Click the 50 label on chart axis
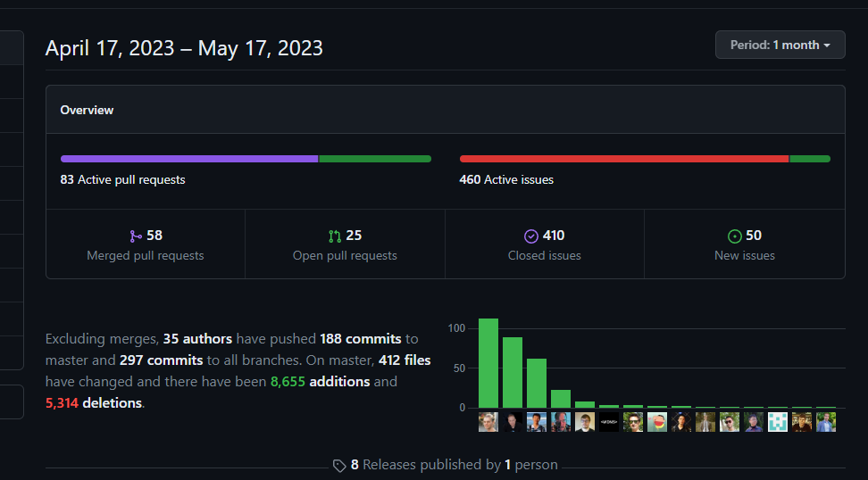Screen dimensions: 868x480 (460, 368)
